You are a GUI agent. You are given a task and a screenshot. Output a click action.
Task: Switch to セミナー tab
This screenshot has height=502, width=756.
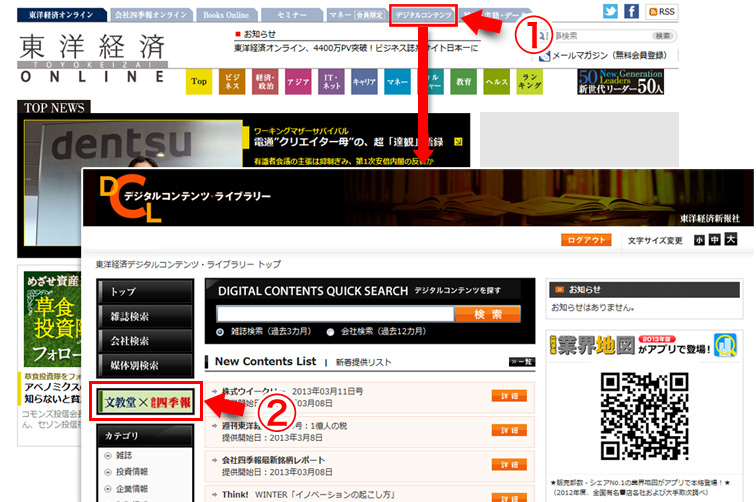click(291, 15)
